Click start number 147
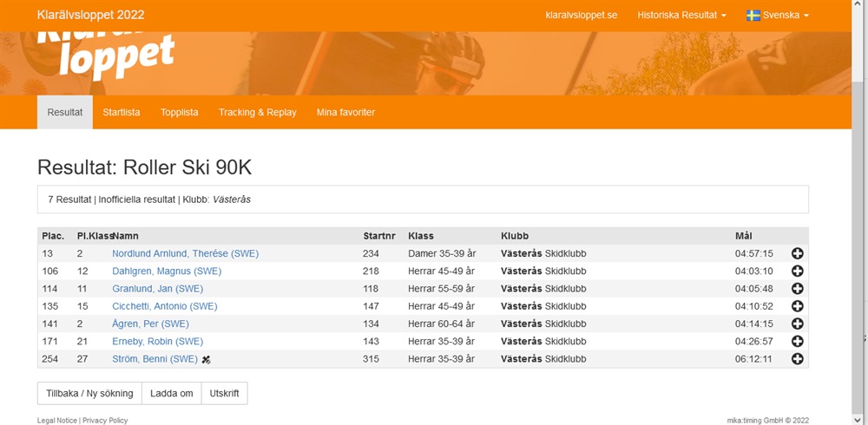868x425 pixels. 371,306
